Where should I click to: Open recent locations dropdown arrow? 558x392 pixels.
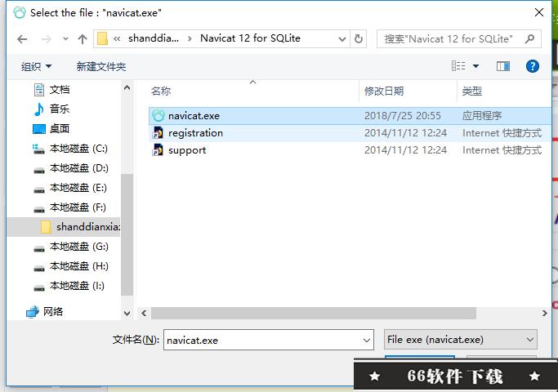point(65,38)
